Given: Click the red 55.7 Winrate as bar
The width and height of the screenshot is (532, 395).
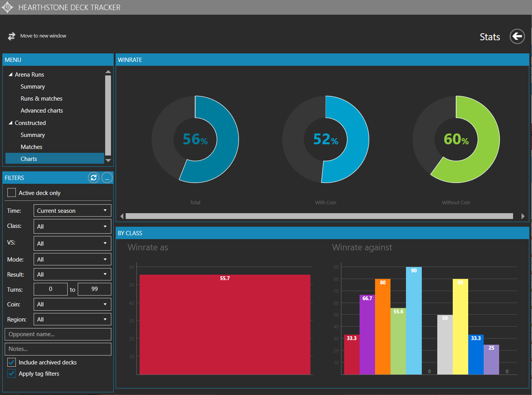Looking at the screenshot, I should tap(225, 325).
